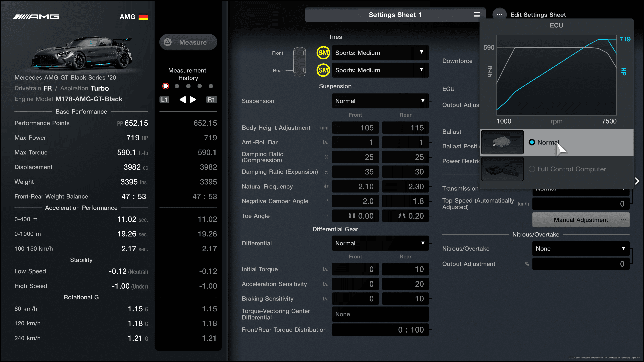644x362 pixels.
Task: Click the front tire SM compound badge
Action: click(x=323, y=53)
